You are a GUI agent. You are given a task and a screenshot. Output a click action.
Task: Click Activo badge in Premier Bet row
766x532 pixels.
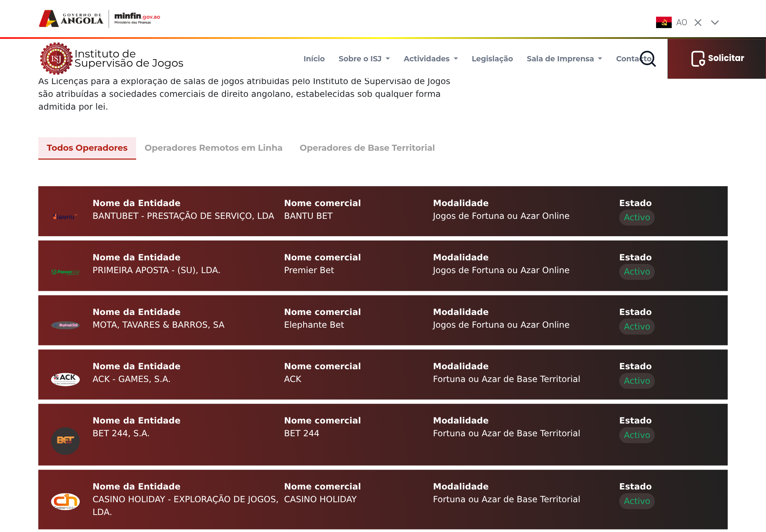pyautogui.click(x=637, y=272)
